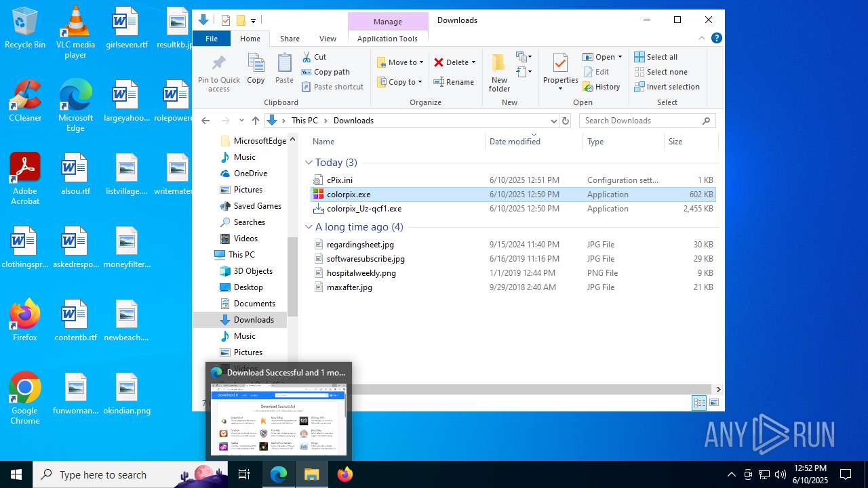The image size is (868, 488).
Task: Open Recycle Bin desktop icon
Action: [25, 28]
